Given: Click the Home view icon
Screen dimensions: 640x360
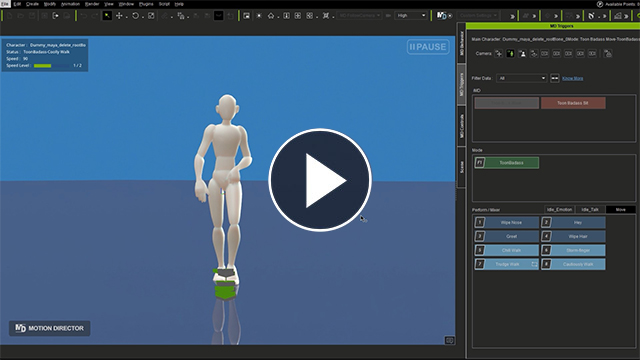Looking at the screenshot, I should [x=271, y=16].
